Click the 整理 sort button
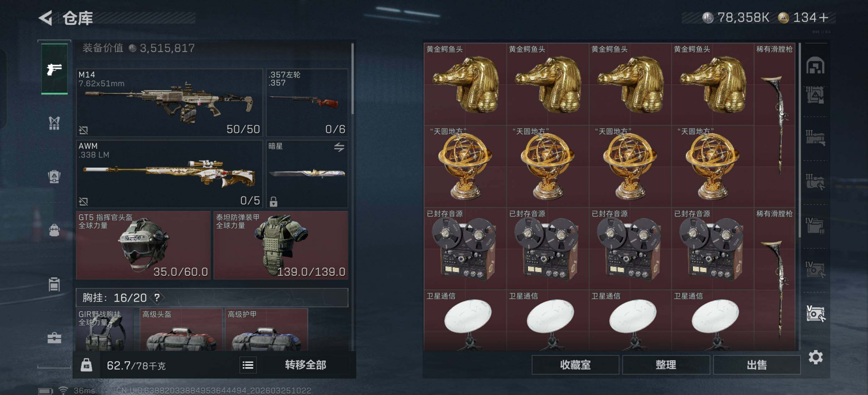The height and width of the screenshot is (395, 868). (x=666, y=365)
